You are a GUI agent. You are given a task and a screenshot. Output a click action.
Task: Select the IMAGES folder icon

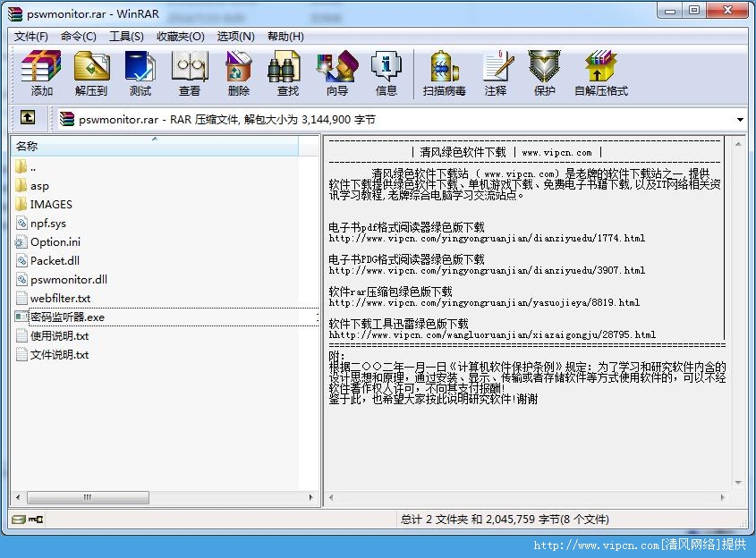[21, 204]
